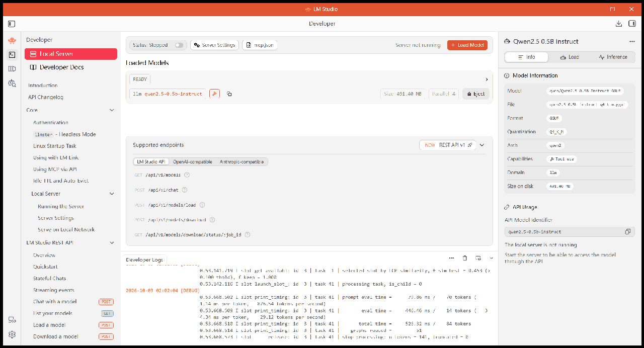Open the NEW REST API v1 link

(x=448, y=145)
